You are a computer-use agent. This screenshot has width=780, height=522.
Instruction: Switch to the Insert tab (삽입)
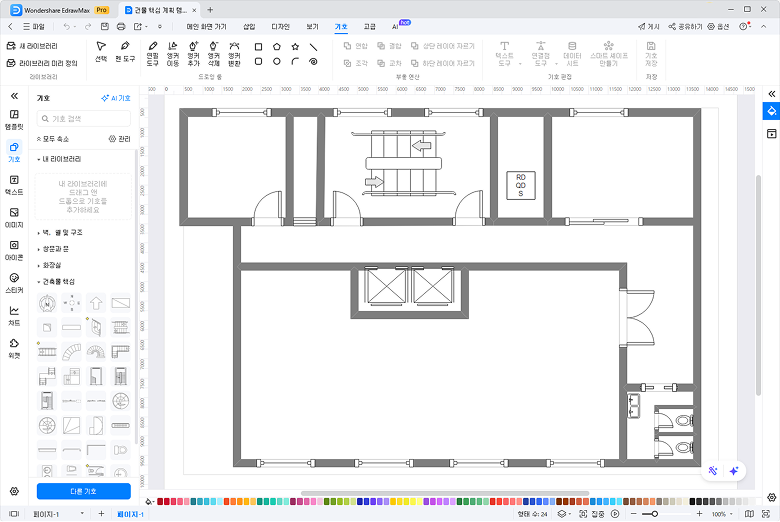pyautogui.click(x=249, y=26)
